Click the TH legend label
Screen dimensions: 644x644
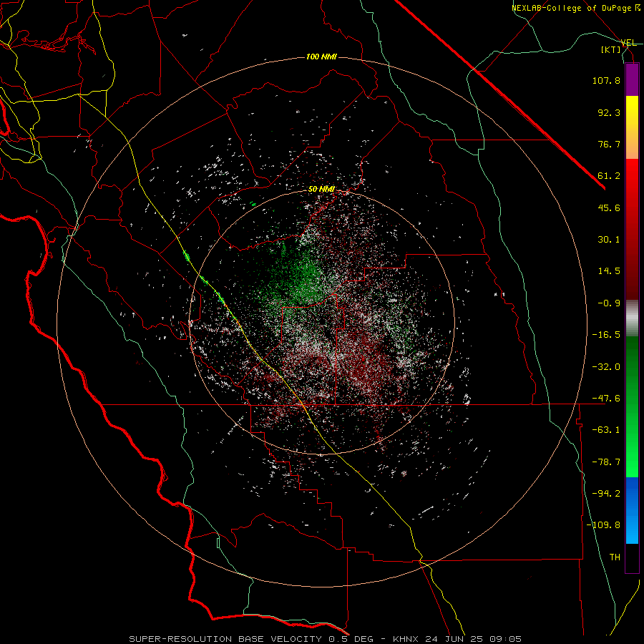tap(615, 557)
